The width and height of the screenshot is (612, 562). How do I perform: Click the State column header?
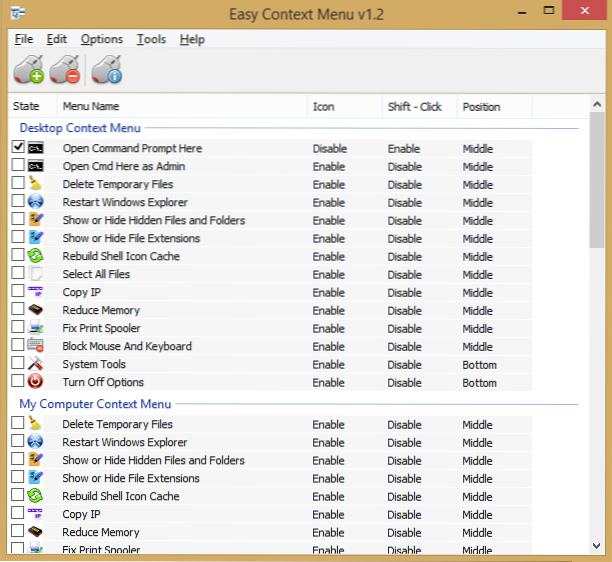coord(33,106)
